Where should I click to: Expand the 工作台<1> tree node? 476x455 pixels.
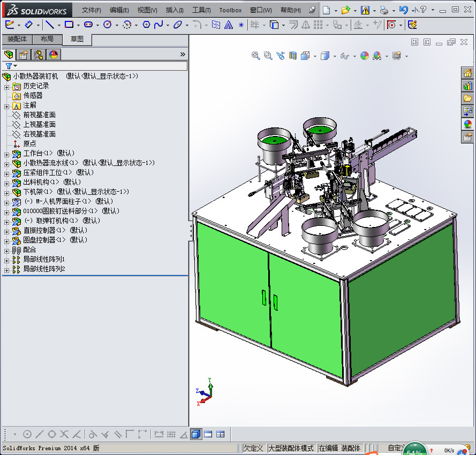coord(6,154)
